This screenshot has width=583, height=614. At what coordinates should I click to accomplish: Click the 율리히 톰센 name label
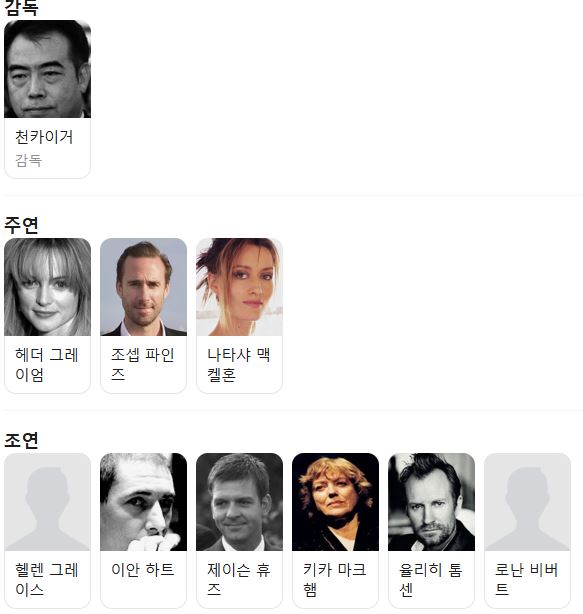point(430,580)
